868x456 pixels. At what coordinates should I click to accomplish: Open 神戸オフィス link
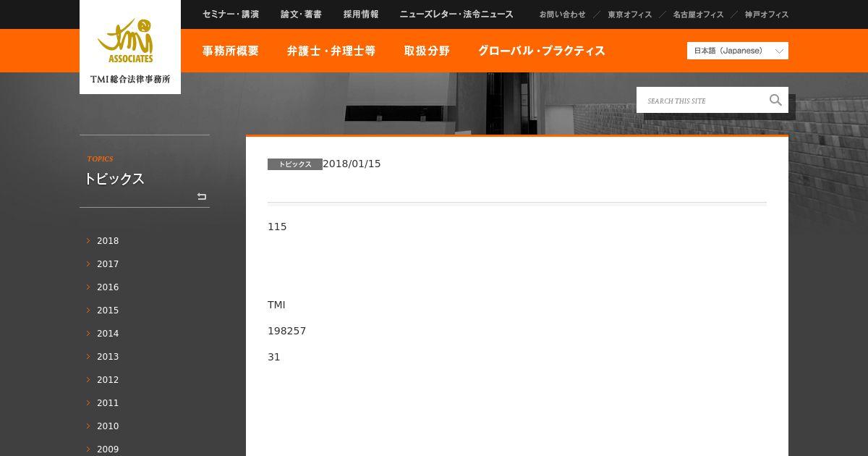(767, 14)
